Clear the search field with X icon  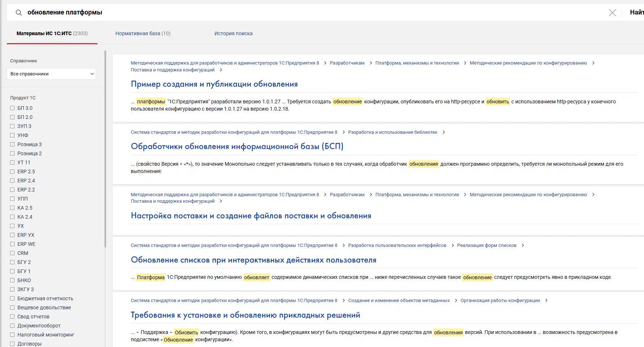click(612, 13)
